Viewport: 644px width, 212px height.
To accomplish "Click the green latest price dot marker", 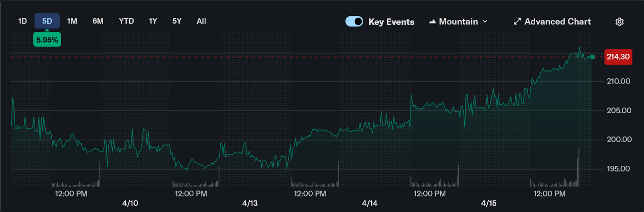I will [x=593, y=57].
